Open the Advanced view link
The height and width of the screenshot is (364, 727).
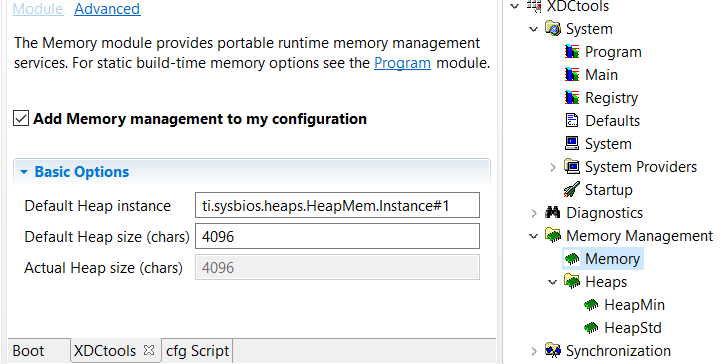click(x=107, y=9)
